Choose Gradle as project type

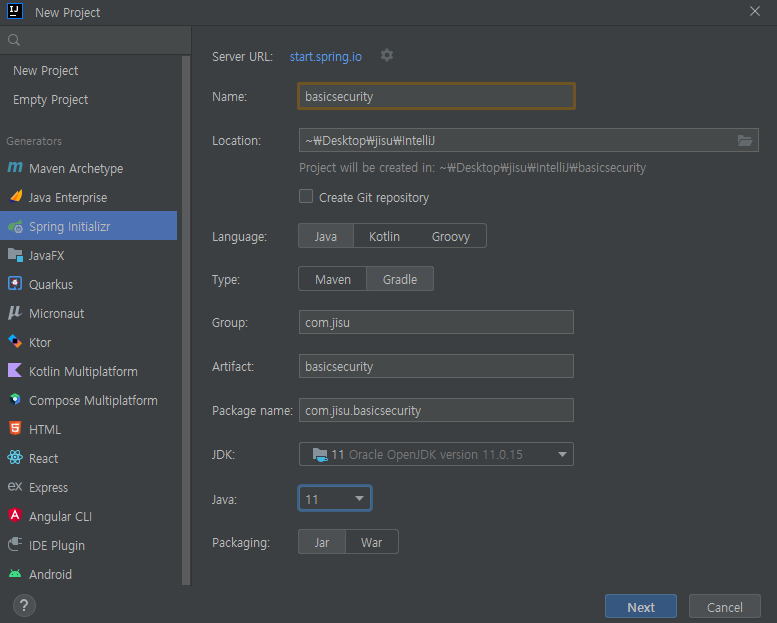(x=400, y=279)
